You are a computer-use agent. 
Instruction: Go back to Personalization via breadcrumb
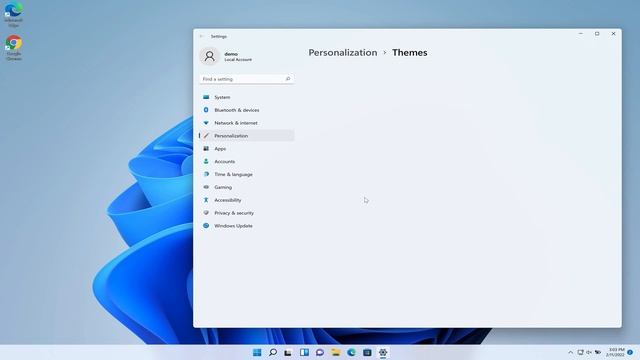pyautogui.click(x=343, y=53)
